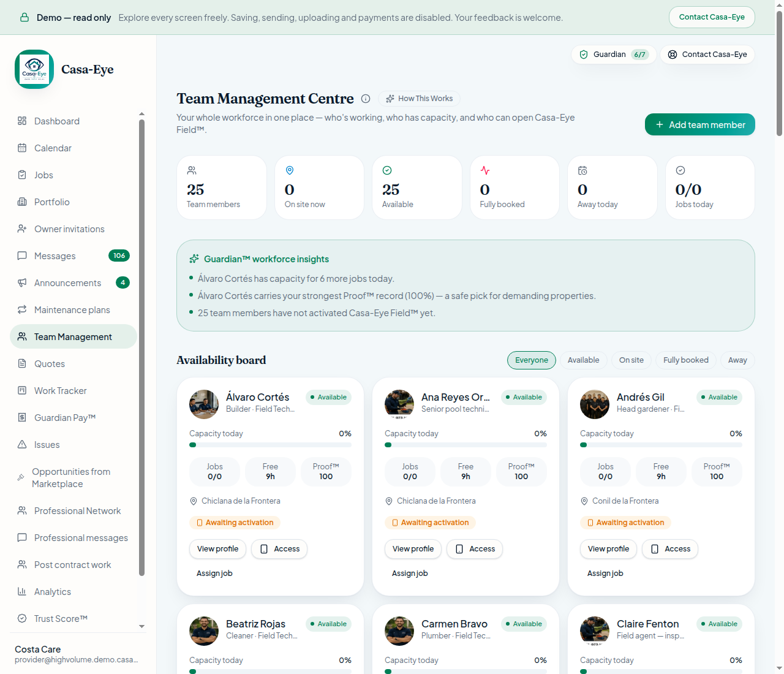The image size is (784, 674).
Task: Click Álvaro Cortés capacity today progress bar
Action: (270, 445)
